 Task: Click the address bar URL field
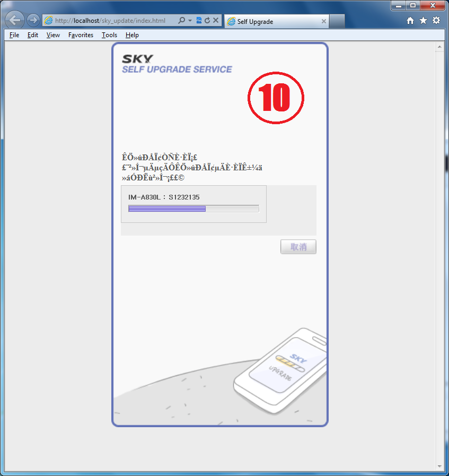click(110, 20)
